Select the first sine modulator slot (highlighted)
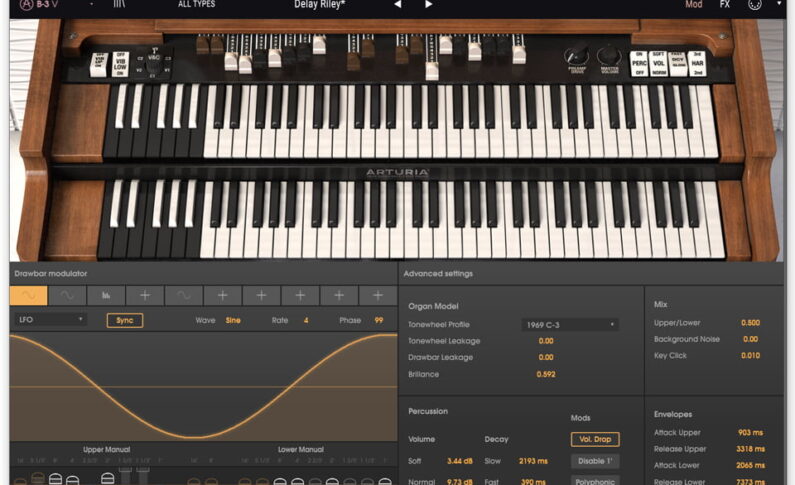This screenshot has width=795, height=485. 28,295
